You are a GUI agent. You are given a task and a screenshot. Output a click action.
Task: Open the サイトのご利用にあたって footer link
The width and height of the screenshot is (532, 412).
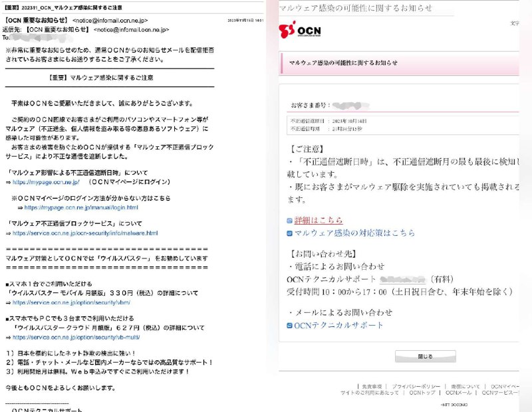370,393
